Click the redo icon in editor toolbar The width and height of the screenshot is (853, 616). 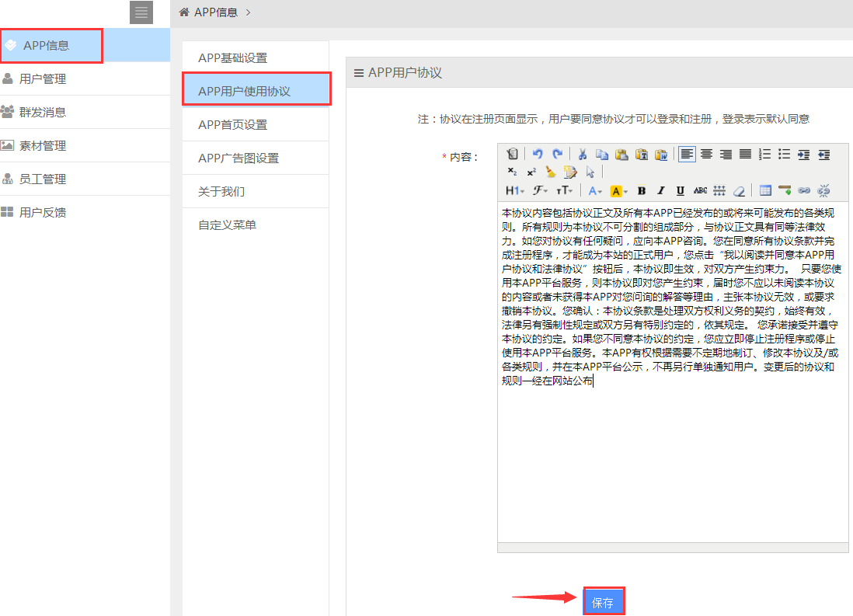(x=557, y=155)
